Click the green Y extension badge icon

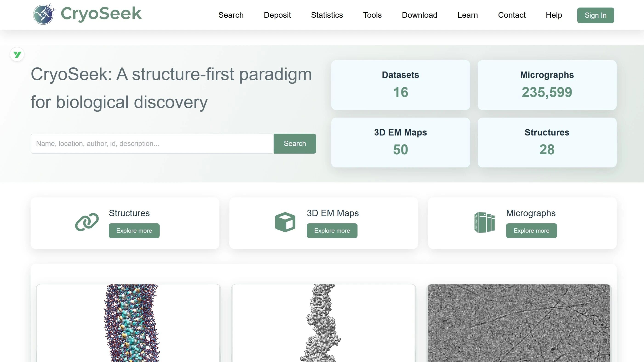point(17,54)
